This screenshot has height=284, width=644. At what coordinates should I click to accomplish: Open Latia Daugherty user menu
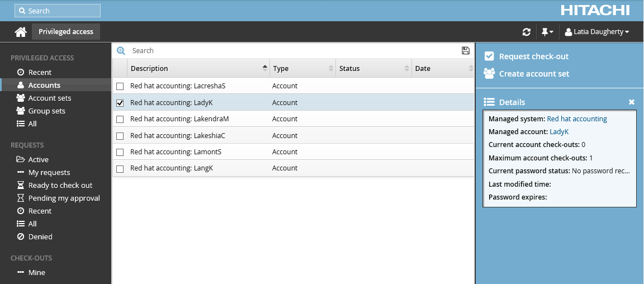point(596,32)
